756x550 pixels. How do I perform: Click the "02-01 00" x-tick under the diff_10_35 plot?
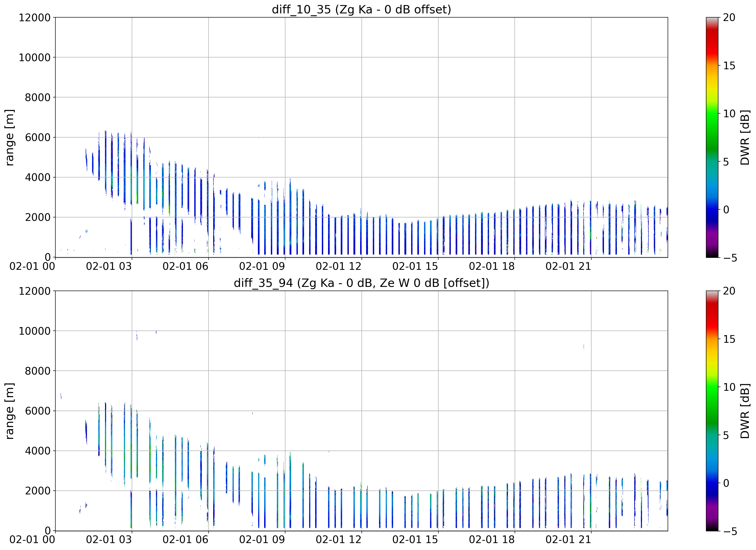(x=32, y=266)
